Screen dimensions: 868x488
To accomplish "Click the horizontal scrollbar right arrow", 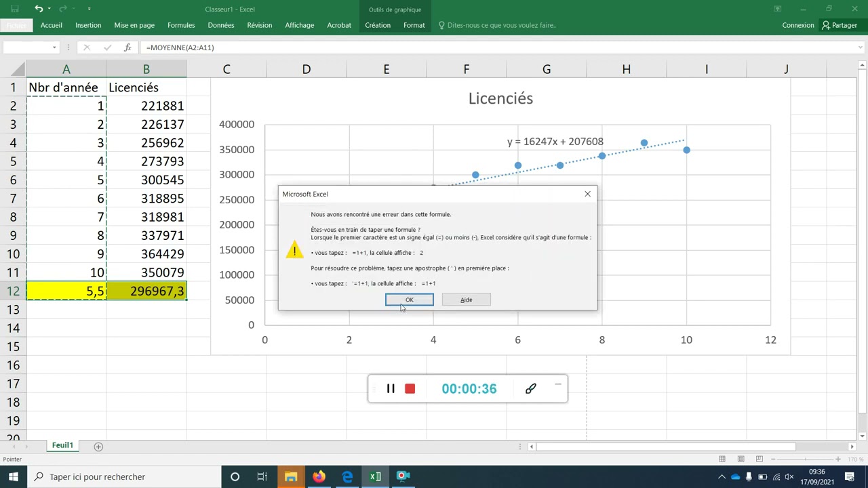I will [852, 447].
